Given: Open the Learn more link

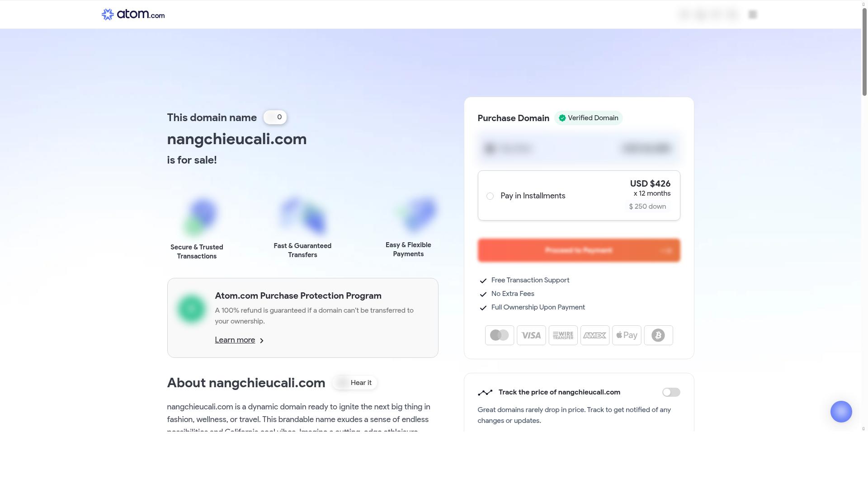Looking at the screenshot, I should pos(235,340).
